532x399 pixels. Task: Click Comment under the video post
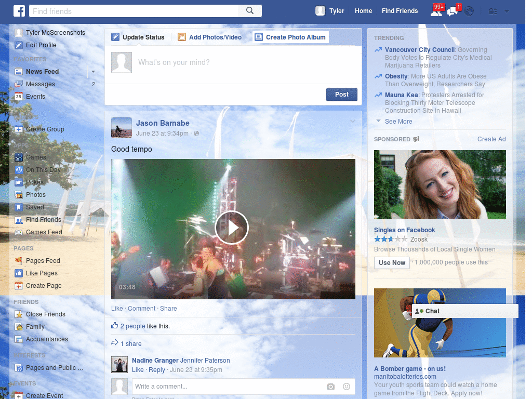(141, 309)
